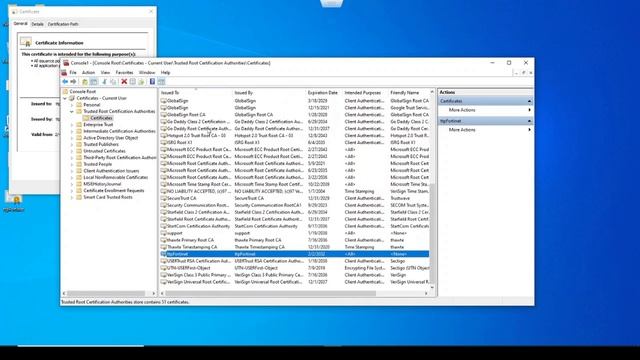Select the UTN-USERFirst-Object certificate row
Screen dimensions: 640x360
tap(294, 268)
